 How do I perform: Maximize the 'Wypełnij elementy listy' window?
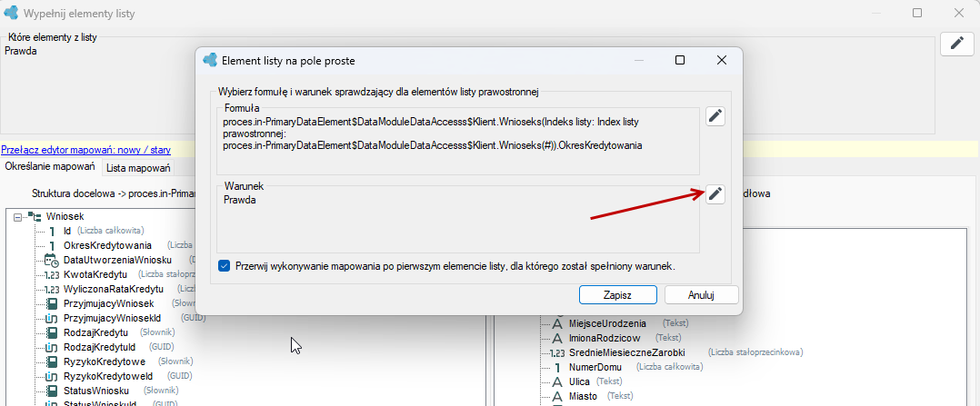click(x=917, y=13)
